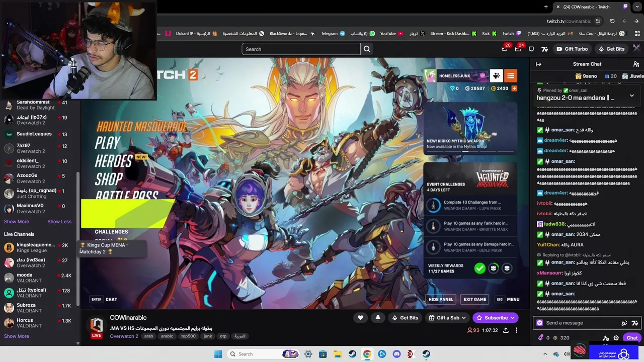644x362 pixels.
Task: Click the arabic tag
Action: point(167,336)
